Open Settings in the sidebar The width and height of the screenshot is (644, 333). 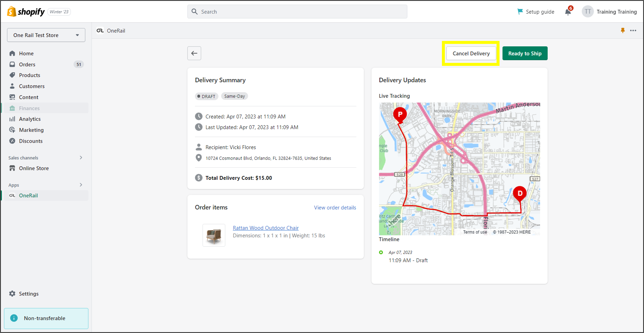click(x=28, y=294)
